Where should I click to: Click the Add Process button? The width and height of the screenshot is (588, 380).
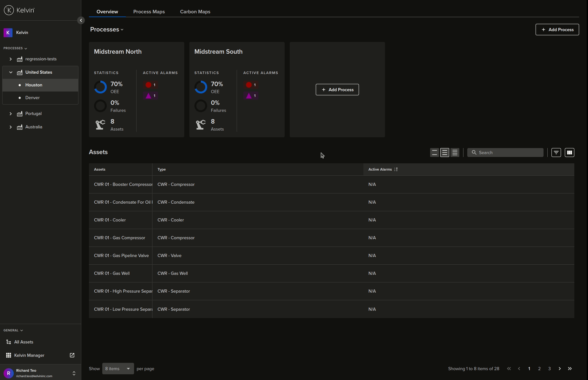557,29
